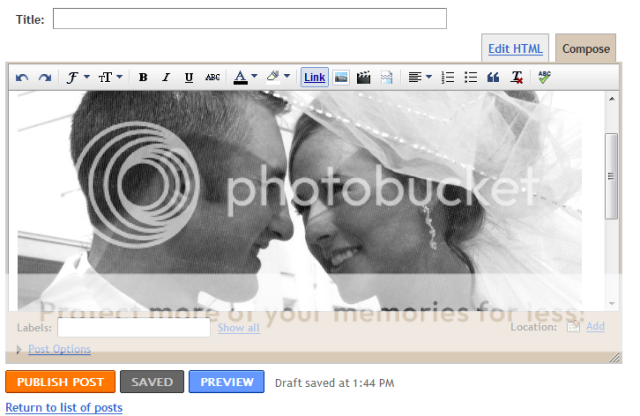The width and height of the screenshot is (640, 416).
Task: Click the Saved button
Action: tap(152, 382)
